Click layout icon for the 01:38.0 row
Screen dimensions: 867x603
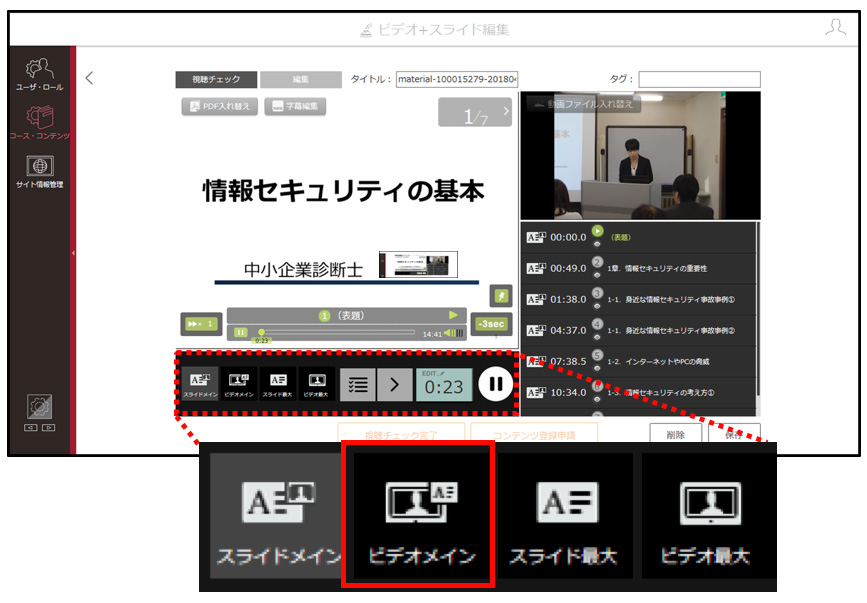[x=536, y=299]
